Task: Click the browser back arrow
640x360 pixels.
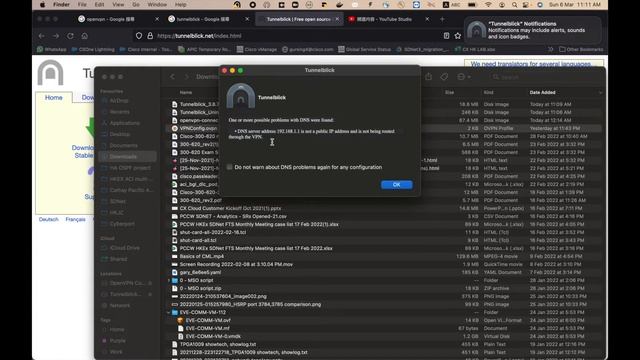Action: click(x=42, y=36)
